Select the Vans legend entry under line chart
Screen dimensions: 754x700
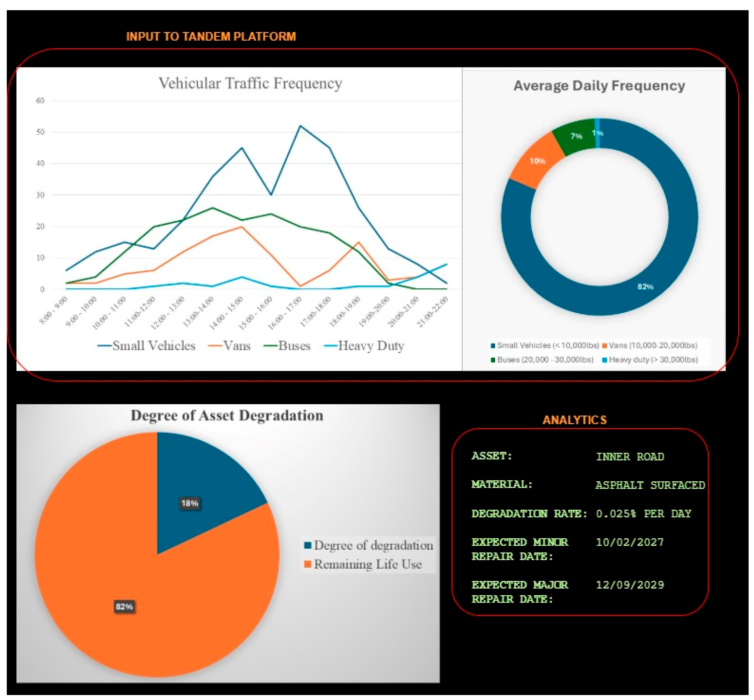(230, 346)
